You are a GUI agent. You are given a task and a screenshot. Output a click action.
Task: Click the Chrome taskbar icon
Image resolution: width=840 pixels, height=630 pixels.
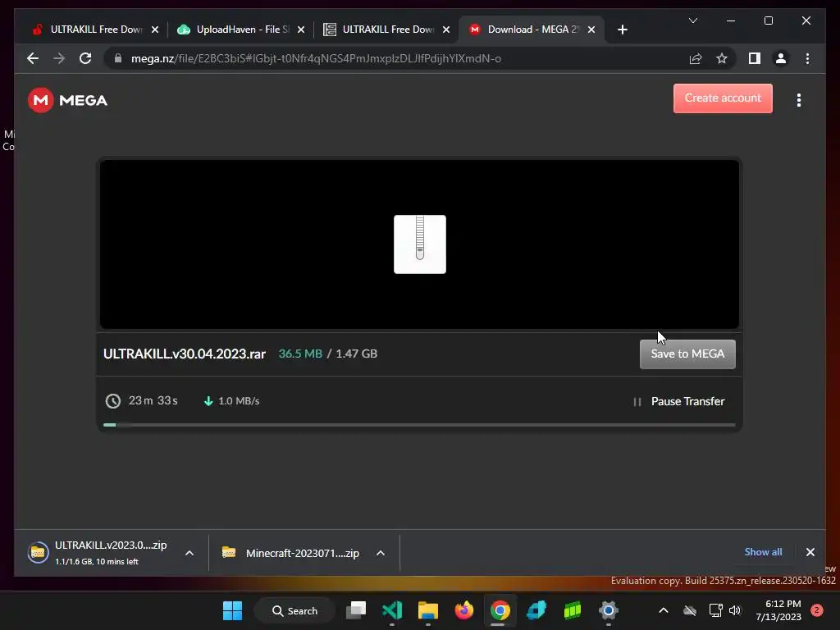500,610
